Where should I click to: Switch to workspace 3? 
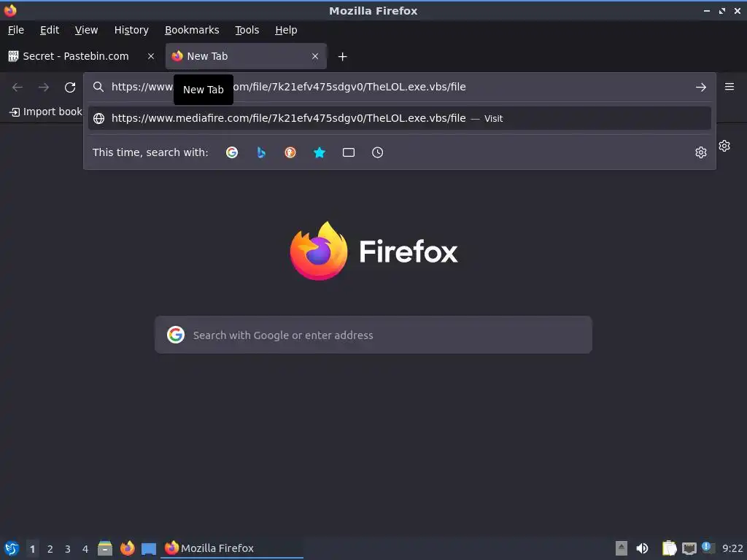point(68,549)
